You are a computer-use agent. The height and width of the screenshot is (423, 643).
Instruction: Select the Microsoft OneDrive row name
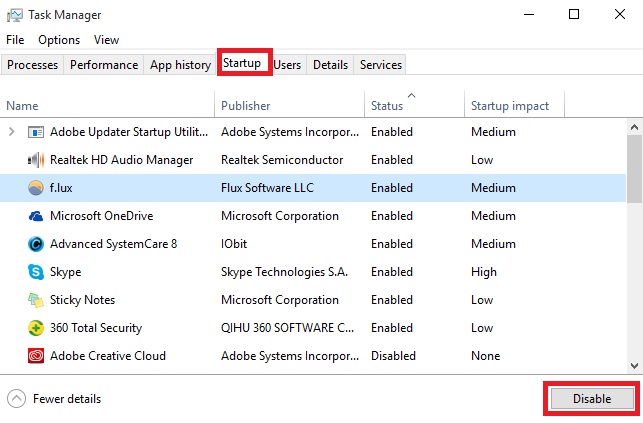(101, 216)
